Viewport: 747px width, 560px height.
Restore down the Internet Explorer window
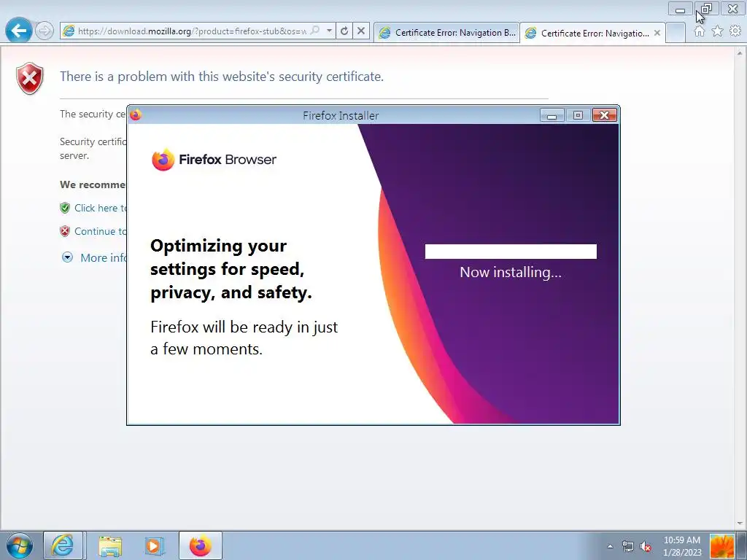(706, 9)
